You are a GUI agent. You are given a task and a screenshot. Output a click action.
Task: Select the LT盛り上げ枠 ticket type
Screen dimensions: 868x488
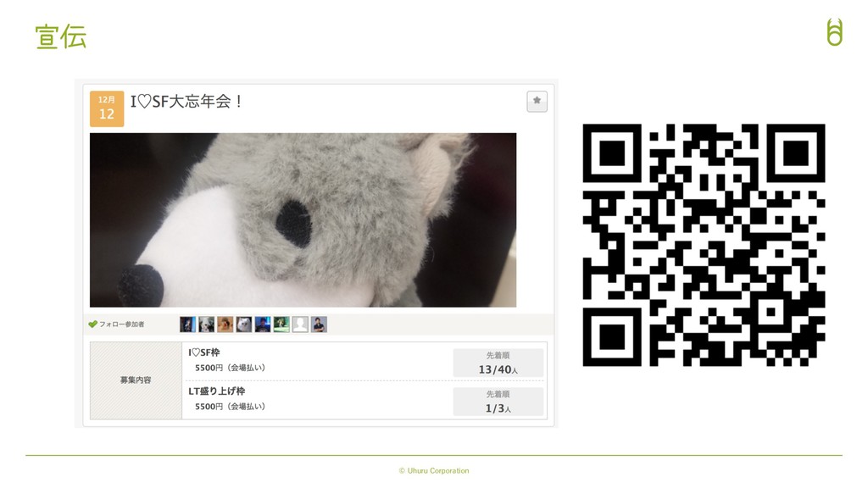click(x=216, y=391)
